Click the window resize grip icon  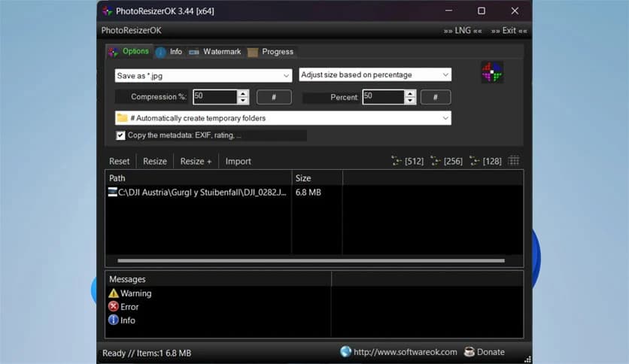pos(527,359)
